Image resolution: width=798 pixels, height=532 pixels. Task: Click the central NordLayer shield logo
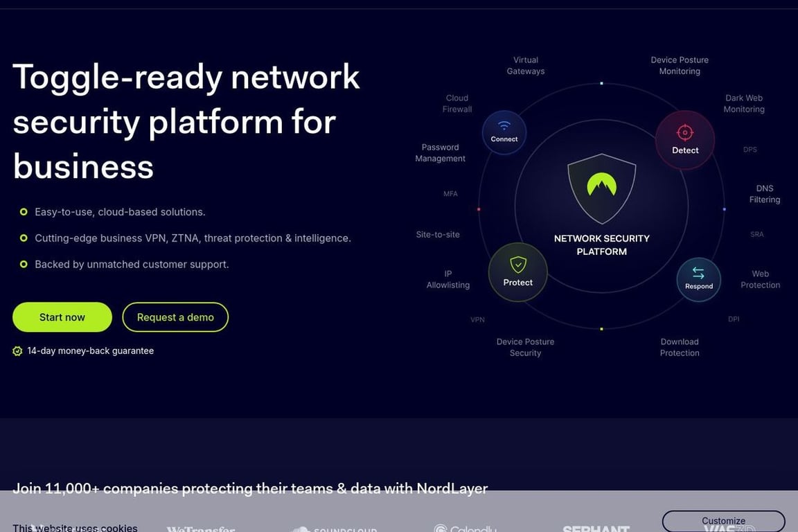click(x=601, y=188)
